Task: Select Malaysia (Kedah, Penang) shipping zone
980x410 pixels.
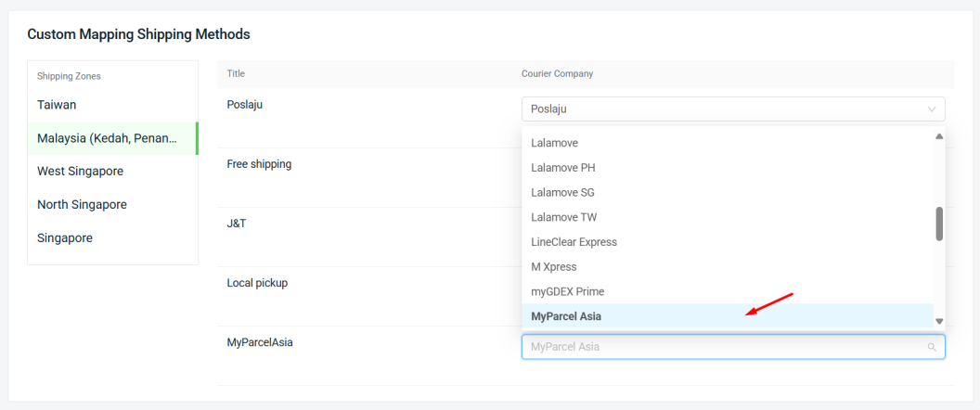Action: (x=107, y=138)
